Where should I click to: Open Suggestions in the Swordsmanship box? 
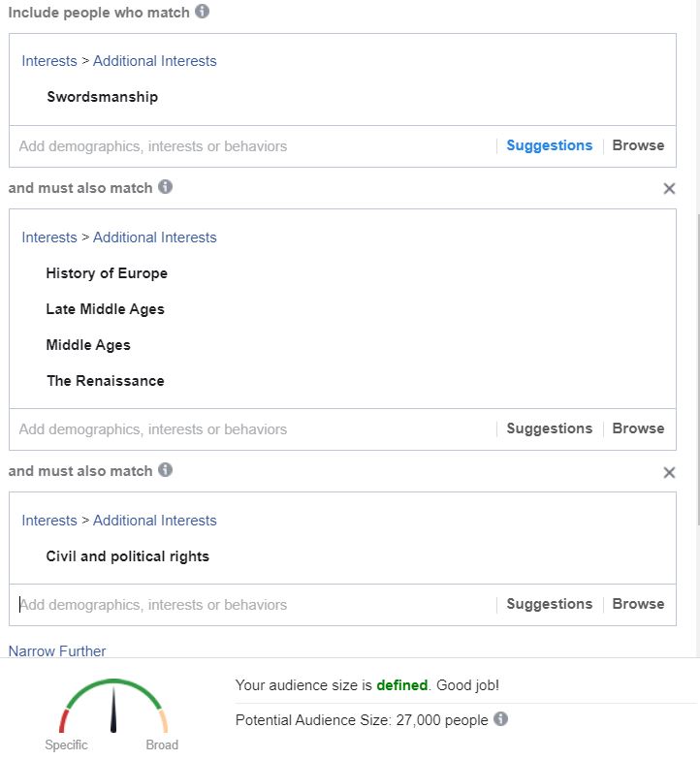tap(549, 145)
